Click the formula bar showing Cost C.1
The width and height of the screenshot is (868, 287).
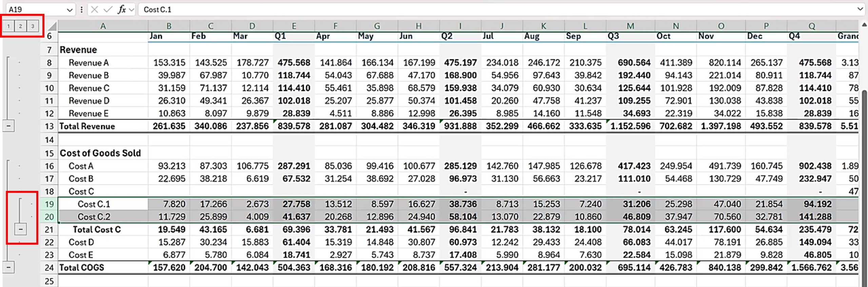[475, 10]
